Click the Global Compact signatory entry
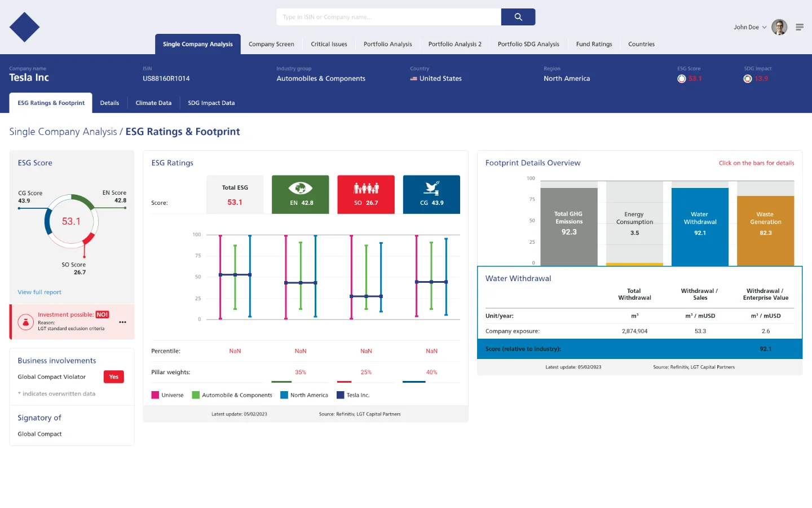 (x=39, y=434)
